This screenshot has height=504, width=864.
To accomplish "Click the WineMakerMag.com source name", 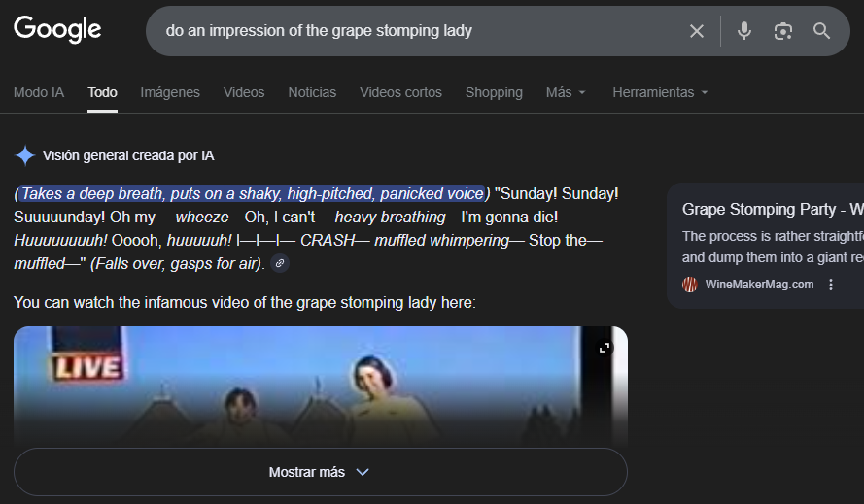I will pyautogui.click(x=759, y=285).
